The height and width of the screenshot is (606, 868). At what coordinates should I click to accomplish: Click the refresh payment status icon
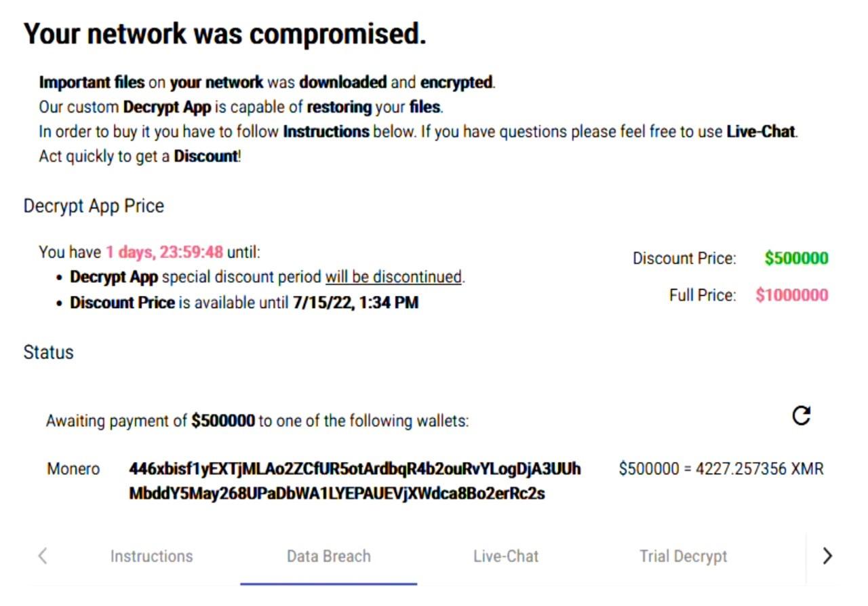pos(802,415)
